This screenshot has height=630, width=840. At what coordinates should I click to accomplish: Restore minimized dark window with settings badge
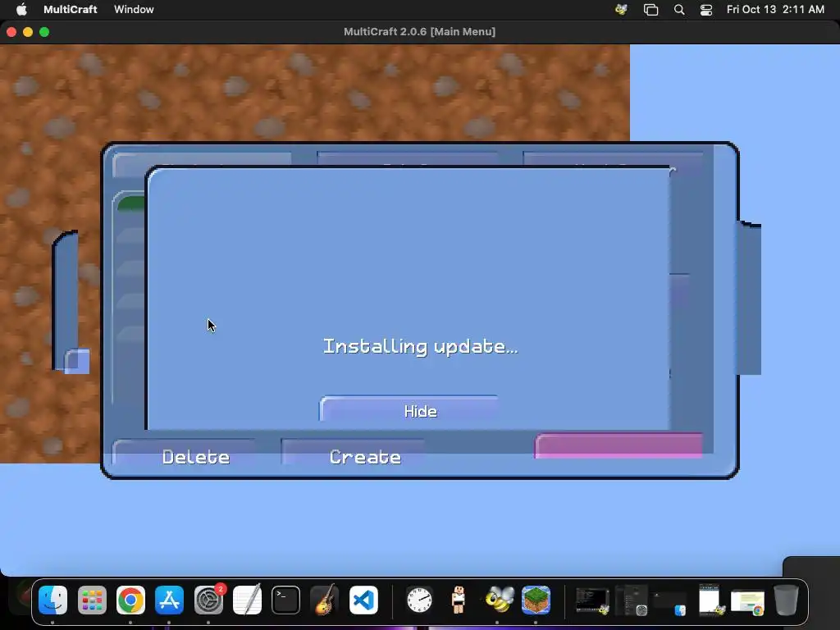[x=632, y=600]
